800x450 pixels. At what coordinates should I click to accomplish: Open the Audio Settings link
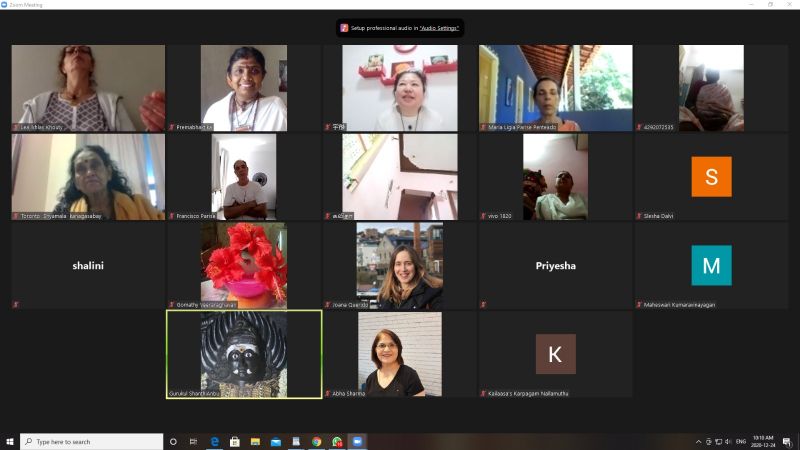438,28
